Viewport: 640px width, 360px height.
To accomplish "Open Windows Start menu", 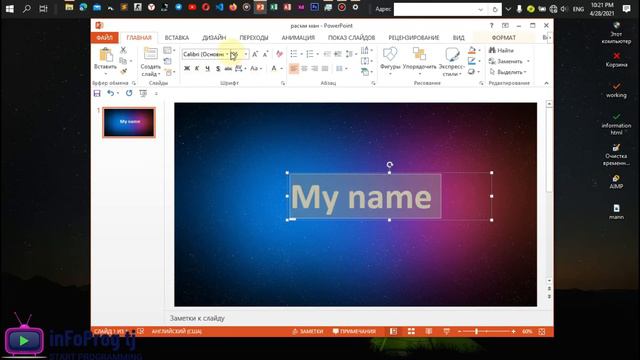I will 9,9.
